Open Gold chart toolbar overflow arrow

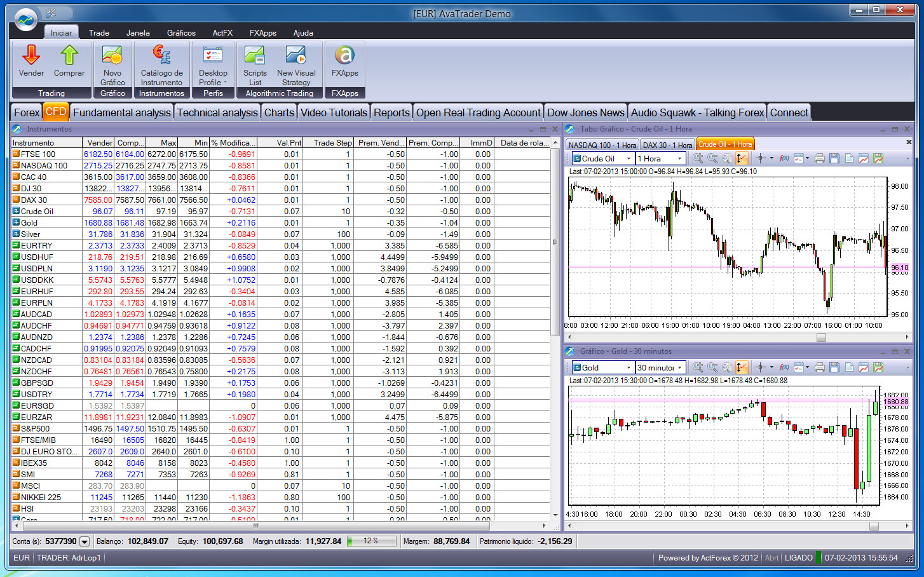tap(907, 367)
